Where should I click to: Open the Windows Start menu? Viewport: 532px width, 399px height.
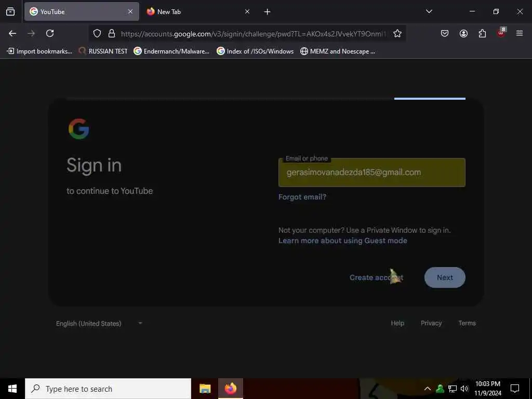click(12, 389)
